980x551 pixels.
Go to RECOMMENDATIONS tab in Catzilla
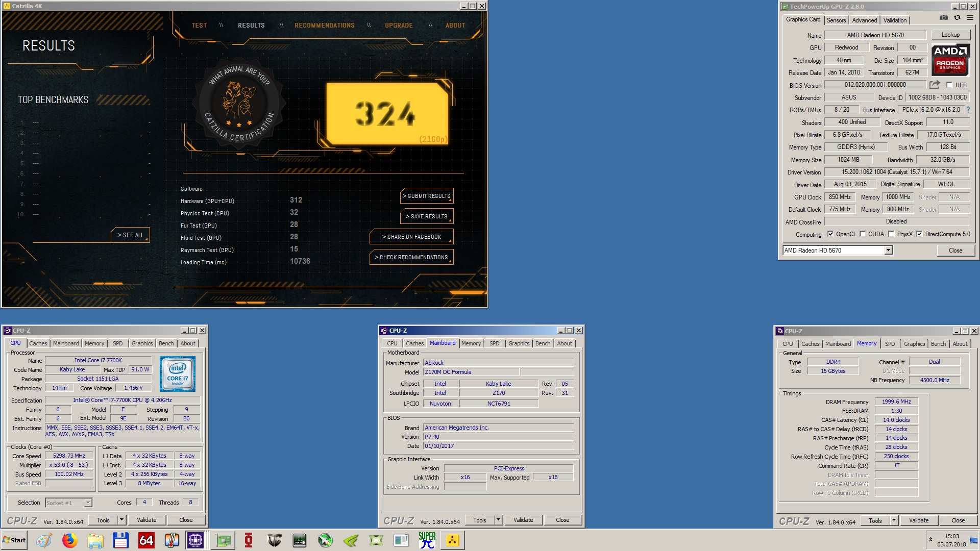click(325, 26)
